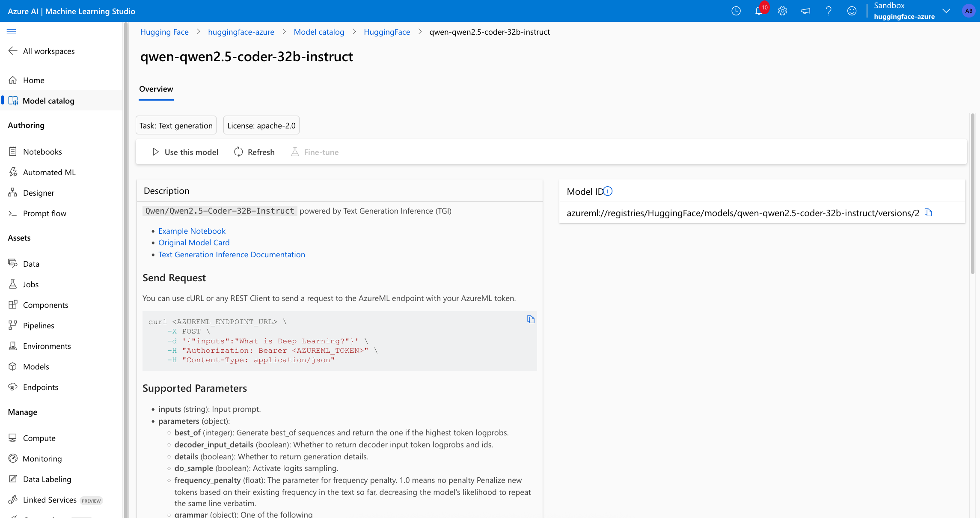Screen dimensions: 980x518
Task: Open notifications bell with 10 alerts
Action: [760, 11]
